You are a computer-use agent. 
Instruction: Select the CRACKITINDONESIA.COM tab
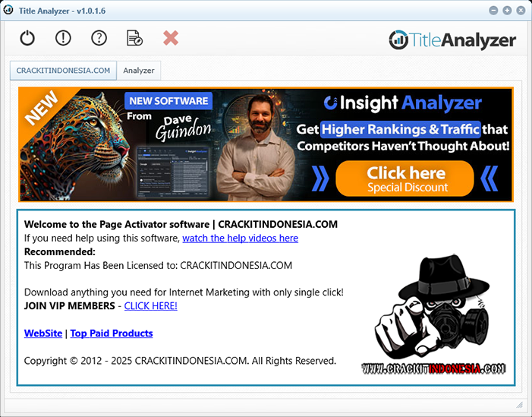pyautogui.click(x=63, y=71)
